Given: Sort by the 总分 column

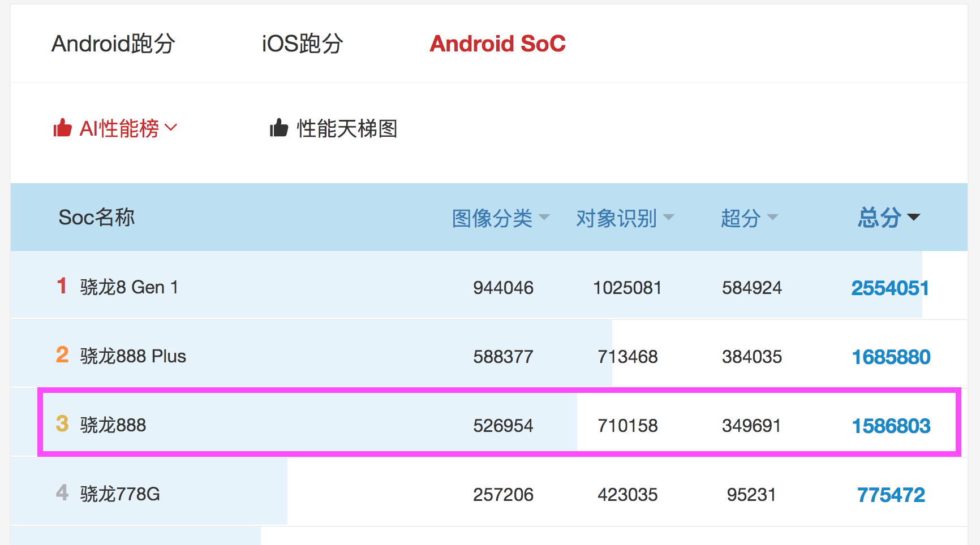Looking at the screenshot, I should pos(879,217).
